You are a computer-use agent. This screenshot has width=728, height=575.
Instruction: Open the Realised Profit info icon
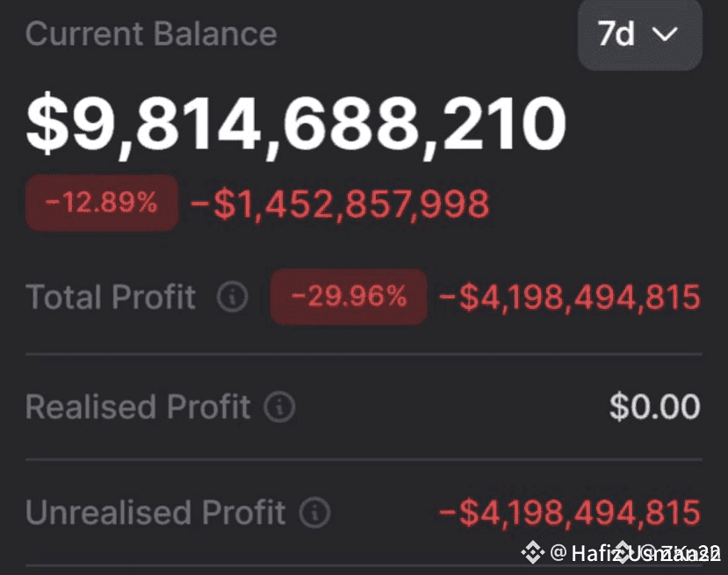[x=279, y=406]
